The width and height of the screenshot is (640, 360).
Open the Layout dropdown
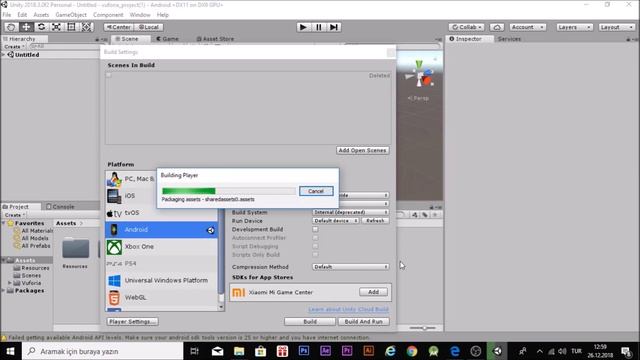click(617, 27)
